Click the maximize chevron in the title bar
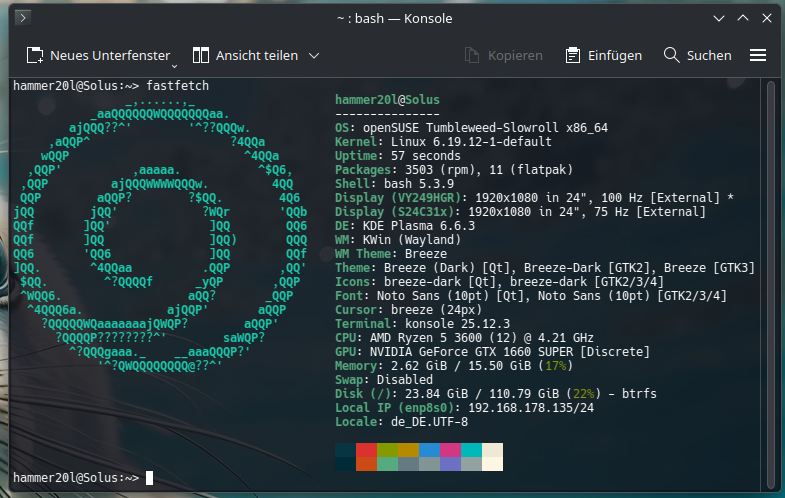The height and width of the screenshot is (498, 785). 743,18
